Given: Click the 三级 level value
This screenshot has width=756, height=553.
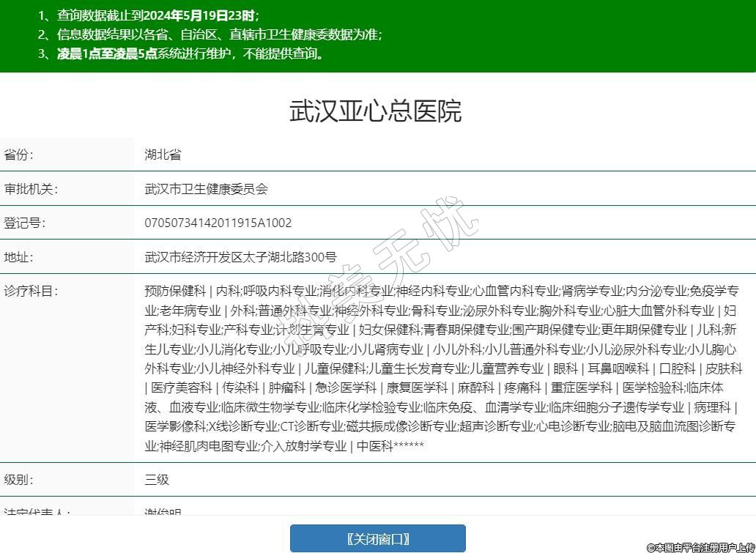Looking at the screenshot, I should tap(157, 480).
